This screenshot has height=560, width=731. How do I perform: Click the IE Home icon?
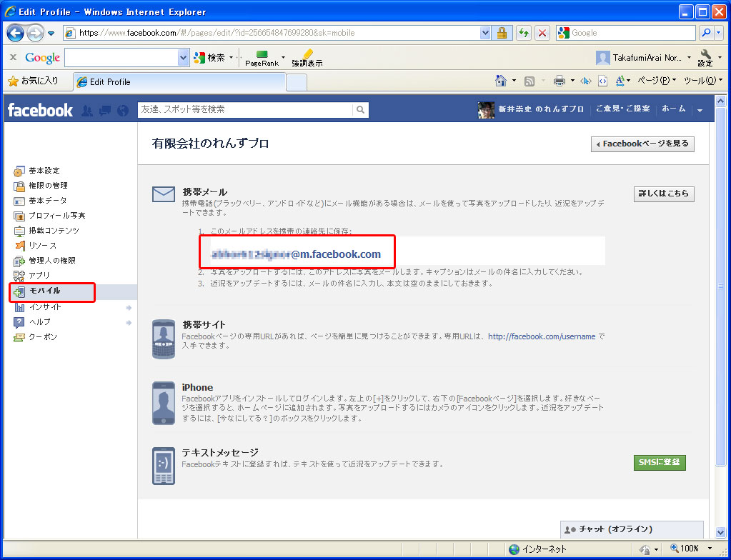[501, 81]
